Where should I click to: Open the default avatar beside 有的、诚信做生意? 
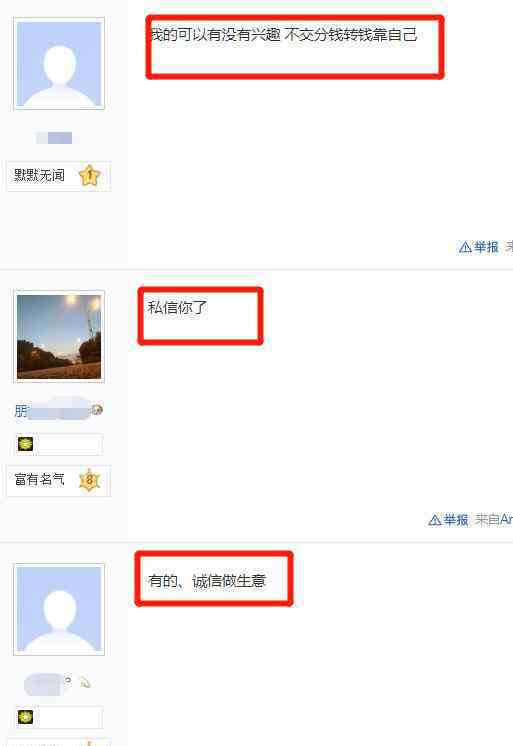pos(59,609)
